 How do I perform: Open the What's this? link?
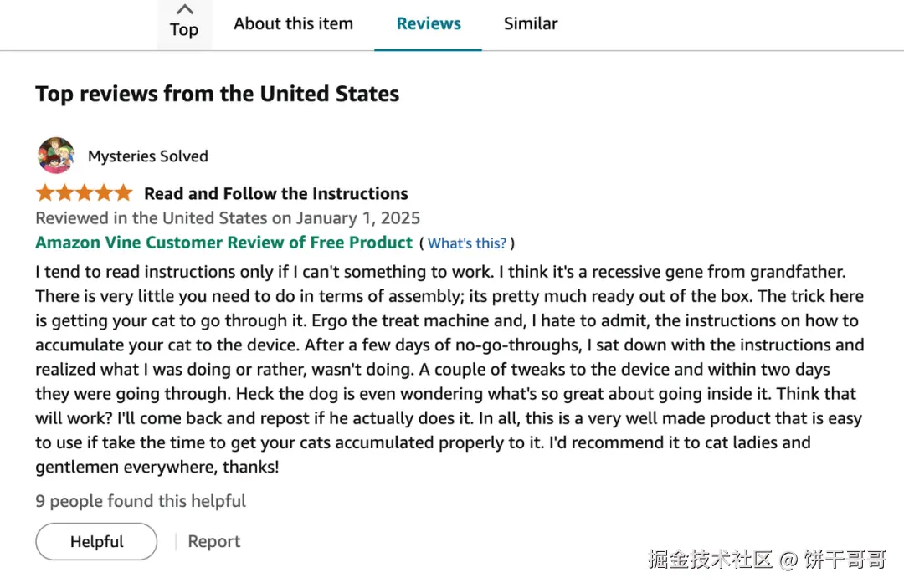click(x=467, y=243)
